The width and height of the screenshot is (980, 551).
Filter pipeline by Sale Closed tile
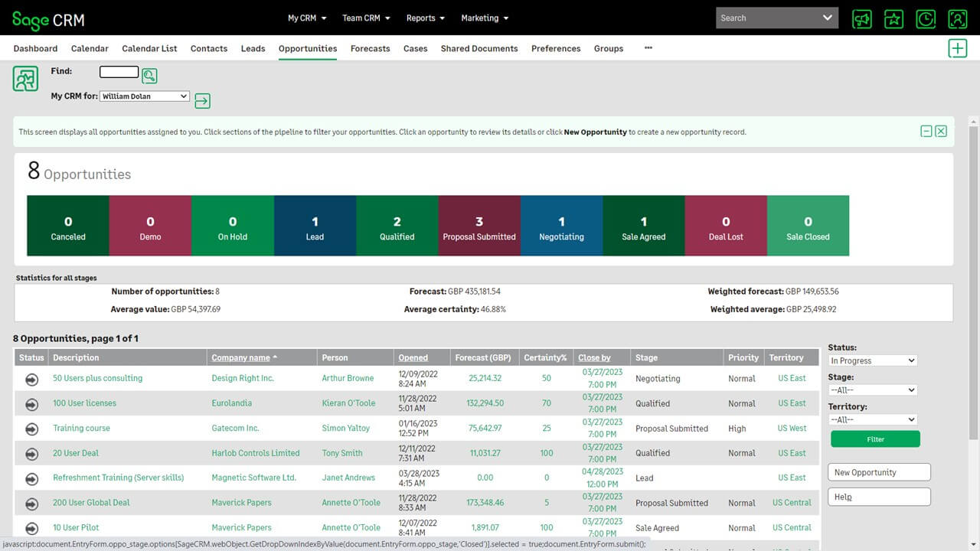point(808,226)
